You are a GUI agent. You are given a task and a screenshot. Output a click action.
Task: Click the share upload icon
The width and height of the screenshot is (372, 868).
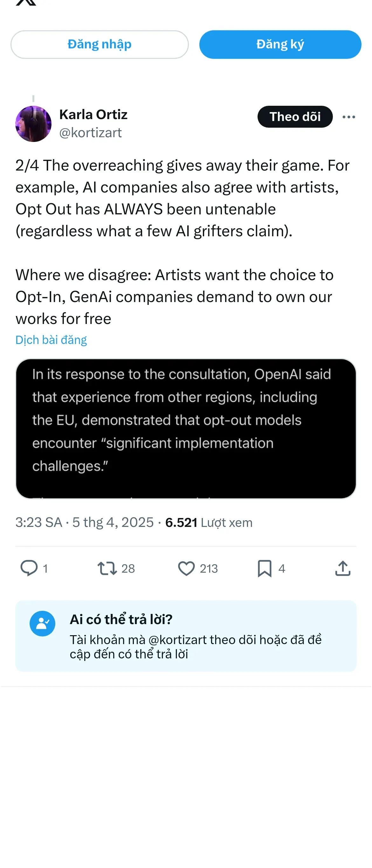coord(343,568)
